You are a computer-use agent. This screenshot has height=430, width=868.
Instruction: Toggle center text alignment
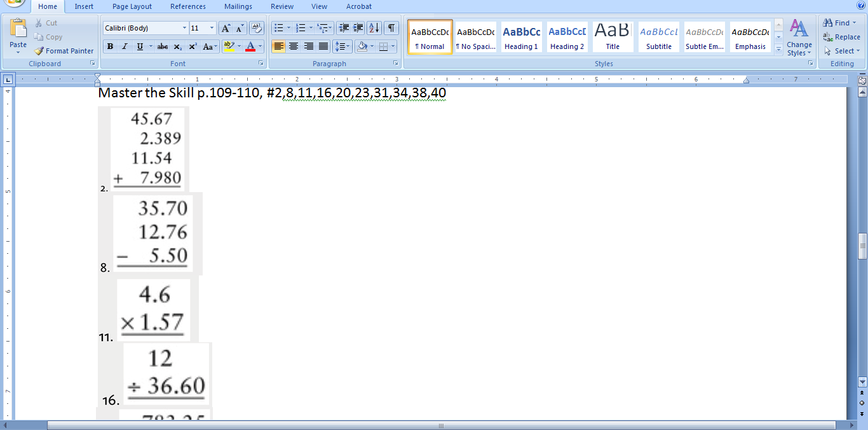(x=293, y=47)
